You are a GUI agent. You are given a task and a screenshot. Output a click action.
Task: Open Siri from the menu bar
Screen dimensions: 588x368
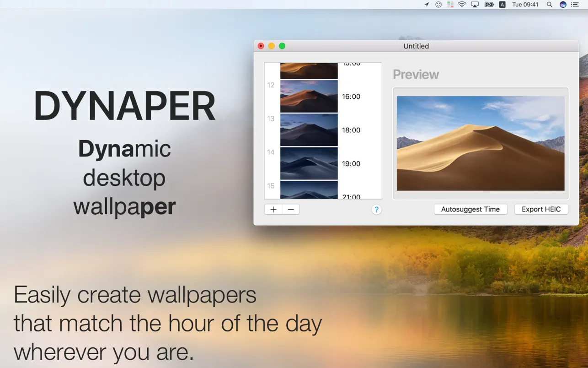563,5
